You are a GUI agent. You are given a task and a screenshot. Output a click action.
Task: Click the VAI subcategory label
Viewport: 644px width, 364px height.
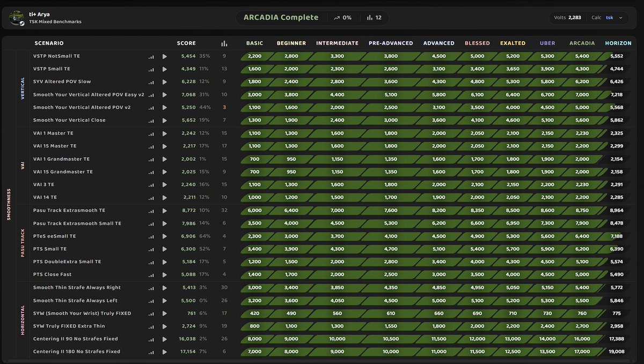point(23,166)
